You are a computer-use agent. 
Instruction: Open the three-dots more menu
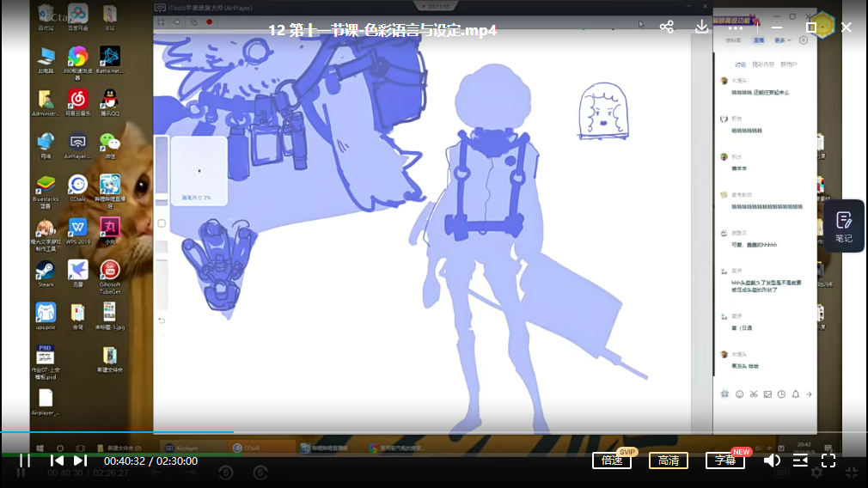[736, 27]
